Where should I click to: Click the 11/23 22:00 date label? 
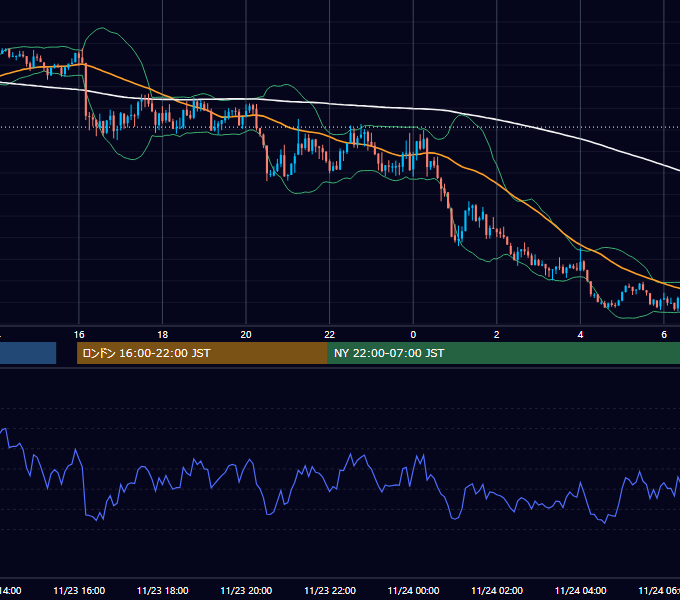330,590
